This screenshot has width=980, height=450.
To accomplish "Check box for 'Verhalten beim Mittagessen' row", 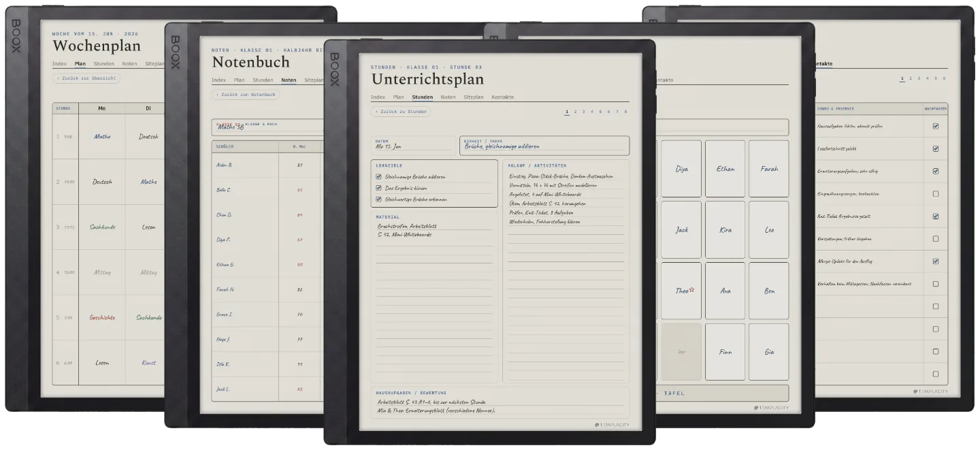I will (x=935, y=284).
